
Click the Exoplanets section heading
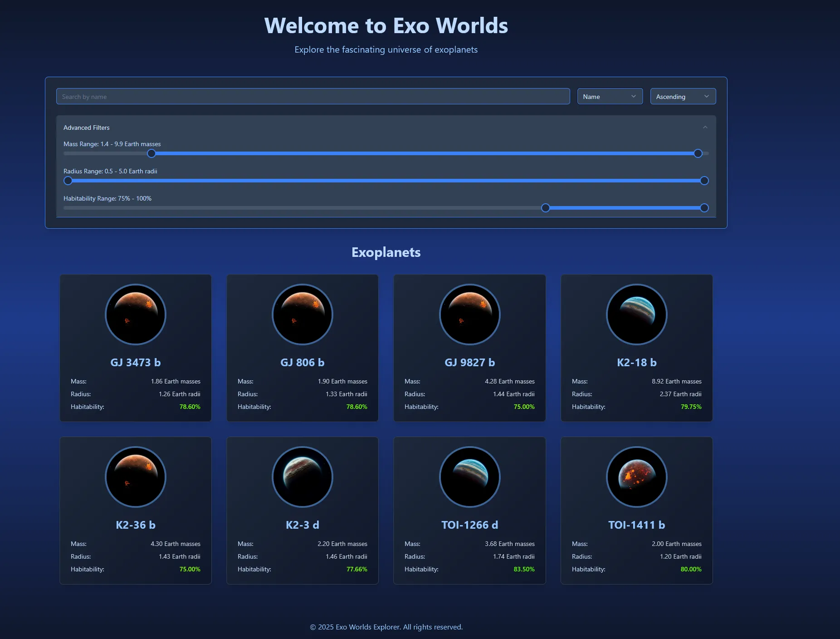click(386, 252)
